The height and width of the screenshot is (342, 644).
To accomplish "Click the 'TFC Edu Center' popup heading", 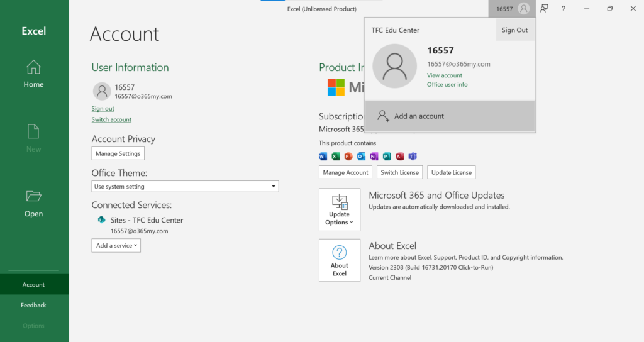I will point(396,30).
